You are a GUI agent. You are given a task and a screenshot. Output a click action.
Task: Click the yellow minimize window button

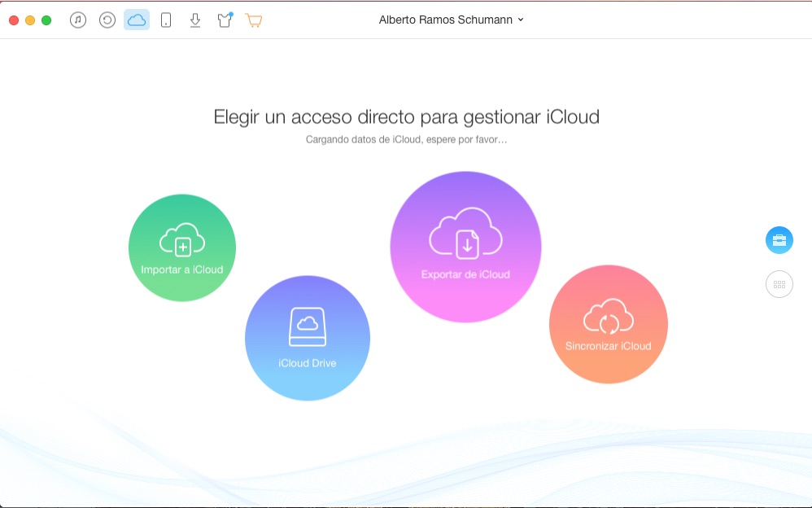[x=30, y=20]
